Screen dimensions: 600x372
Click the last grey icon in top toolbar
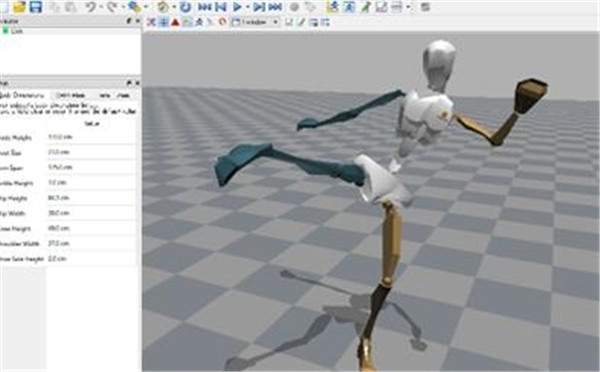(425, 7)
